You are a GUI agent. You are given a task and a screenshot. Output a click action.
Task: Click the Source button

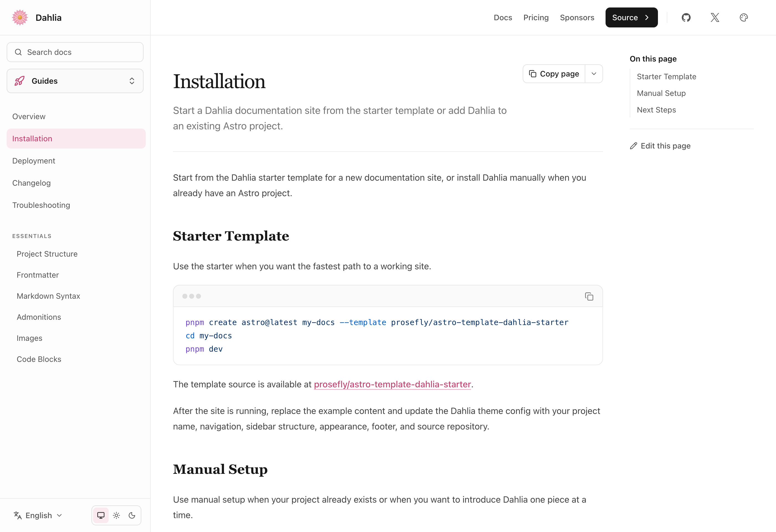pos(631,17)
